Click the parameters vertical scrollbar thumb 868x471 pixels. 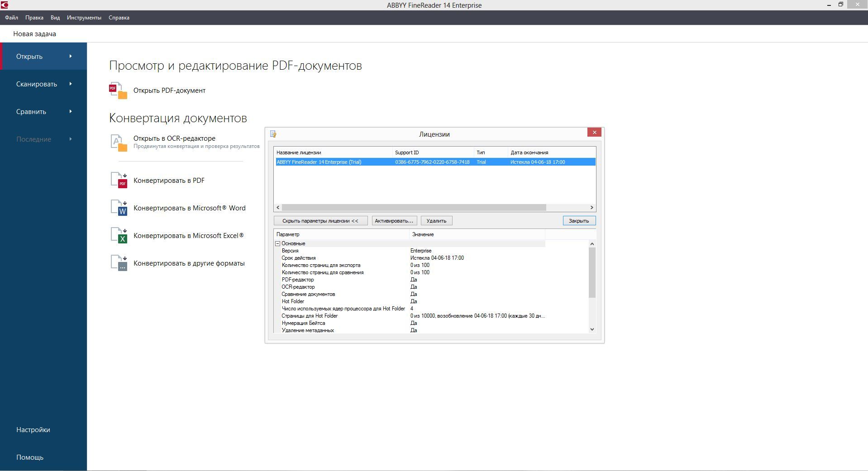592,273
